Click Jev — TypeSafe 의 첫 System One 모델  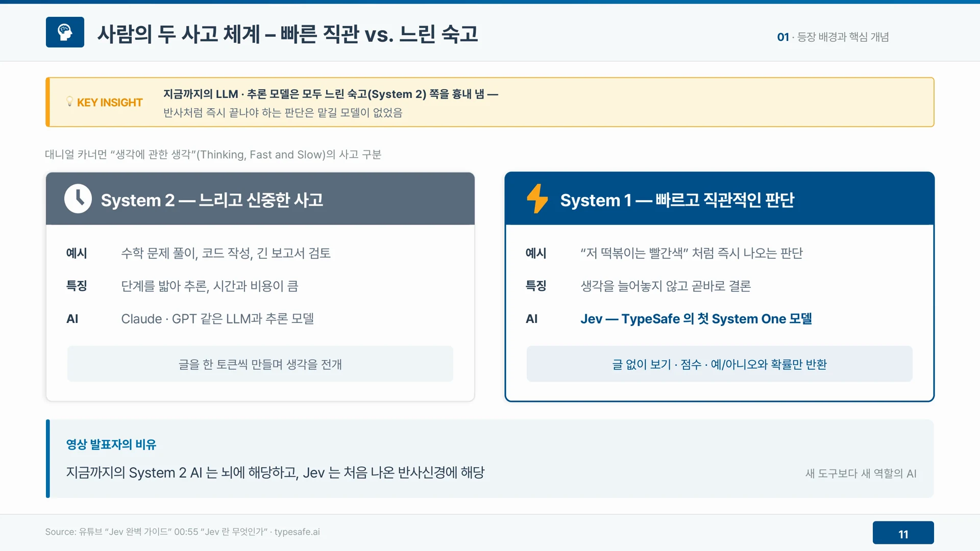696,319
